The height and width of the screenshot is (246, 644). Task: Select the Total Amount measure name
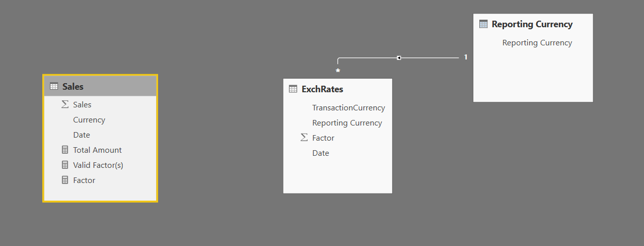97,150
